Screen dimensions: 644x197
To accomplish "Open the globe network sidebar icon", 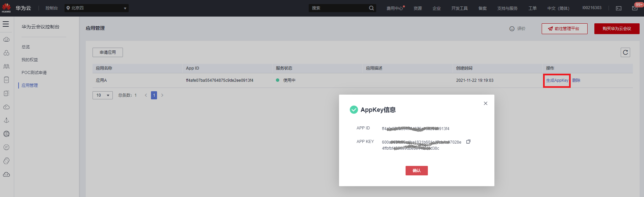I will (x=6, y=134).
